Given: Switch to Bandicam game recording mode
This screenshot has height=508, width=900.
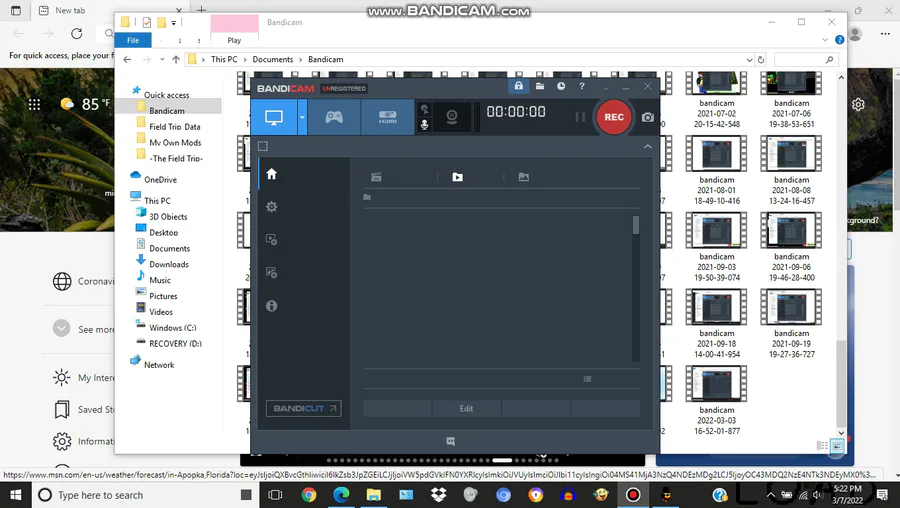Looking at the screenshot, I should 334,117.
